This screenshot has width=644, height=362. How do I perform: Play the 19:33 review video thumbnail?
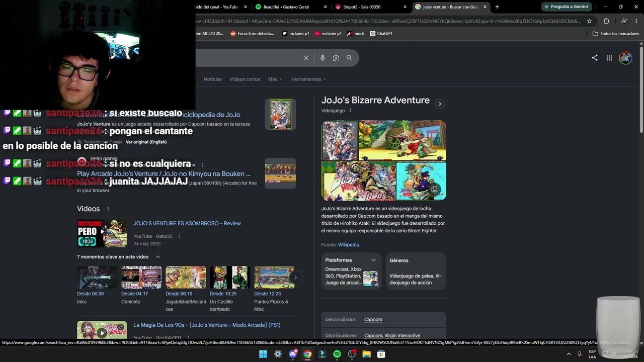pyautogui.click(x=102, y=233)
